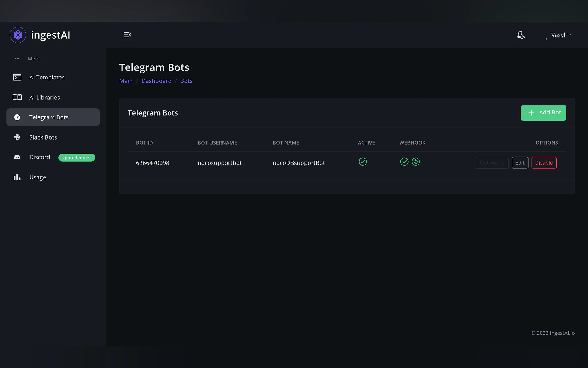
Task: Go to Main breadcrumb link
Action: coord(126,81)
